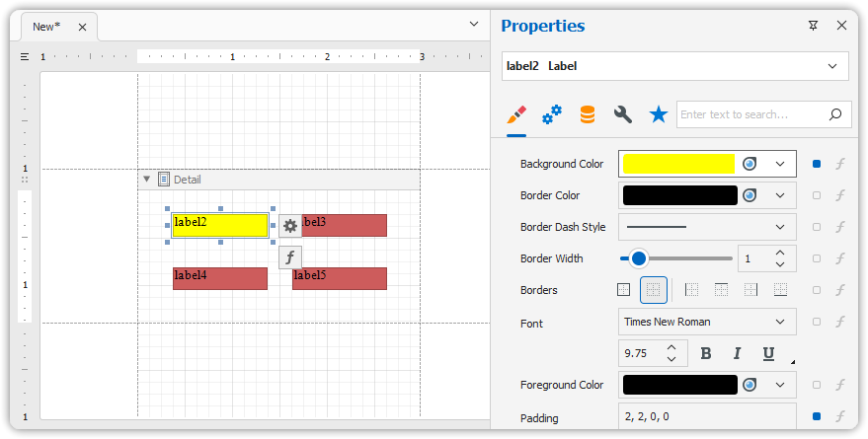Viewport: 868px width, 439px height.
Task: Toggle Italic font style
Action: 737,353
